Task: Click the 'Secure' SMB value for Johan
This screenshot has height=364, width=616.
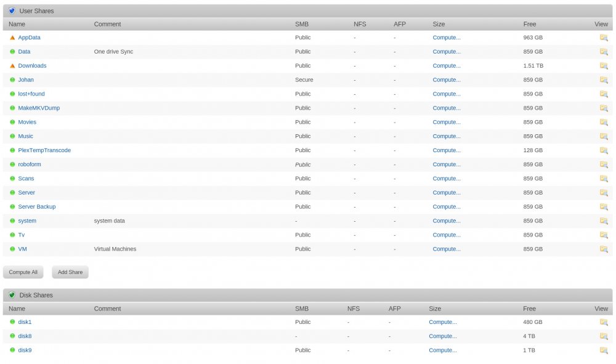Action: point(304,79)
